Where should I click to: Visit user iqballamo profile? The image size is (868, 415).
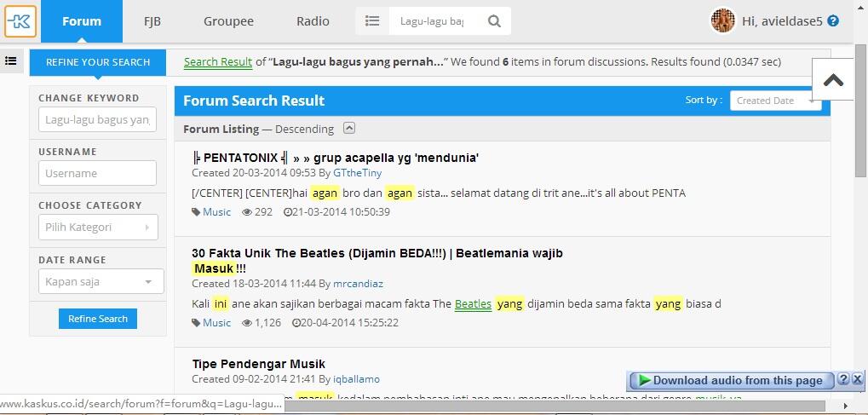[357, 379]
